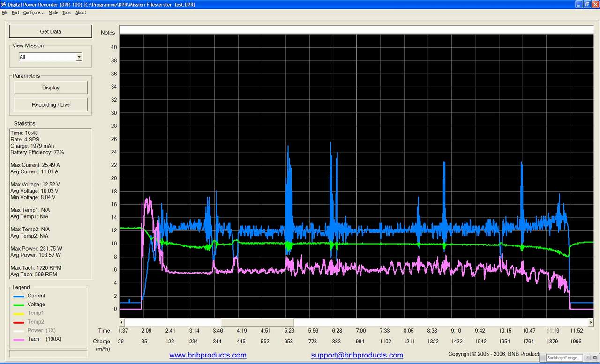Click the Avg Power: 108.57 W statistic

point(36,255)
